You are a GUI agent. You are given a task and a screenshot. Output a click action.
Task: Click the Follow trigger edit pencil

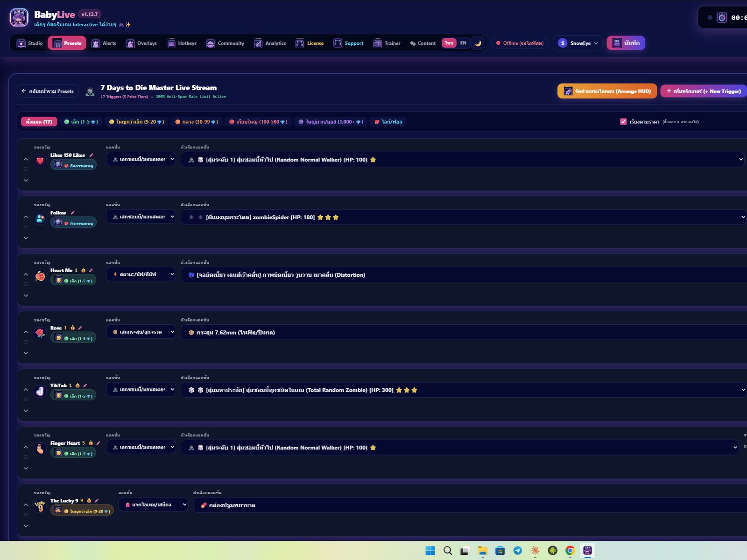pos(72,213)
